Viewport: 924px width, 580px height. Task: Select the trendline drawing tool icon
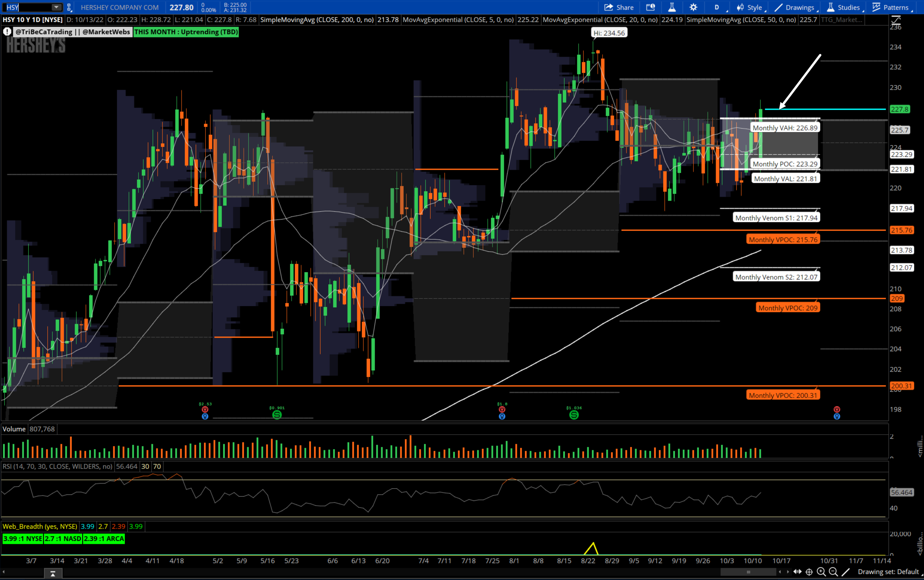845,572
